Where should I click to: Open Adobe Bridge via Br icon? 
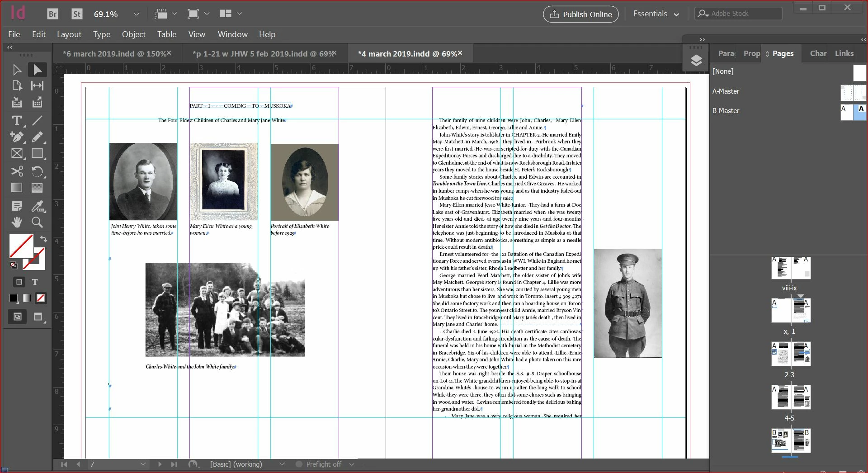(x=52, y=14)
